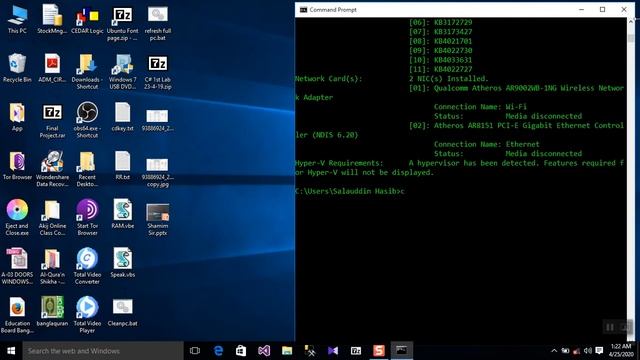The width and height of the screenshot is (640, 360).
Task: Select the RR.txt file icon
Action: 122,166
